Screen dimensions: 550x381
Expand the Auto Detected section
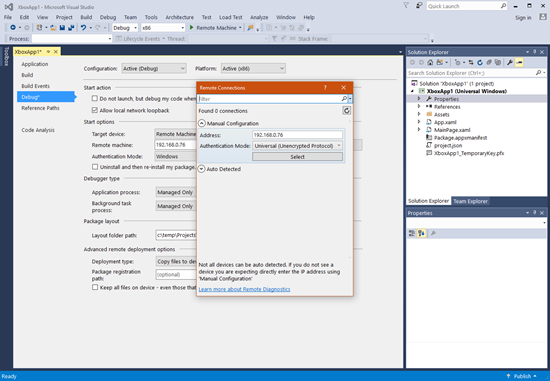point(202,169)
